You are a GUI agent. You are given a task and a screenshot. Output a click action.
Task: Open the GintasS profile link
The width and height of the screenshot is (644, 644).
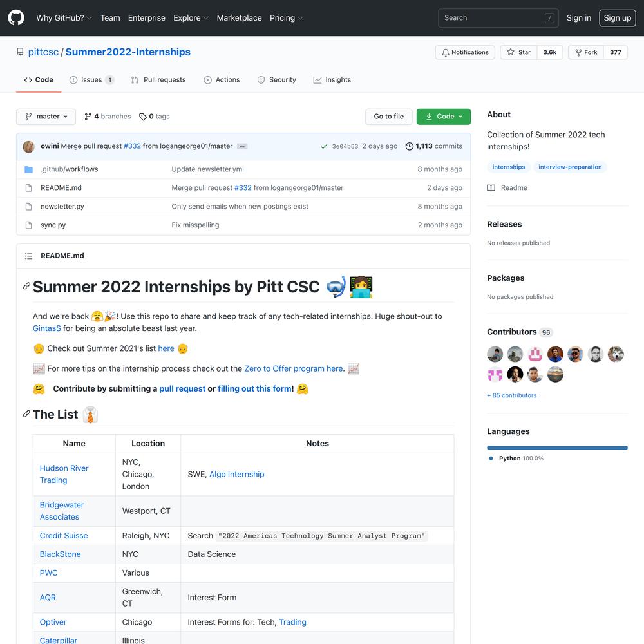(47, 328)
